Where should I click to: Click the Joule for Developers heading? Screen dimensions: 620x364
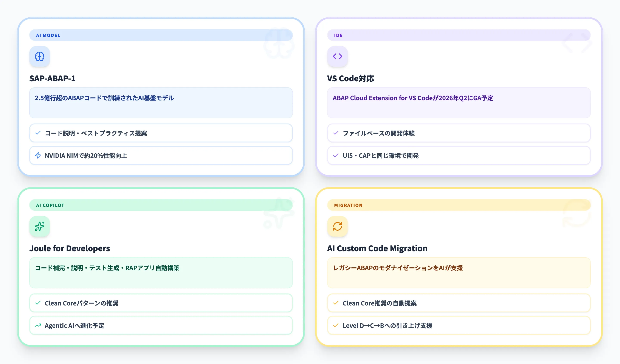click(x=70, y=248)
